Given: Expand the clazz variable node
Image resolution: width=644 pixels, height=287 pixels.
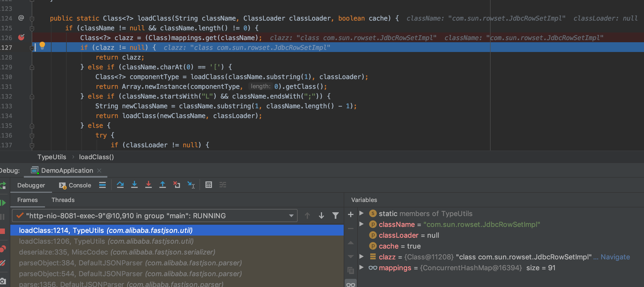Looking at the screenshot, I should (x=361, y=257).
